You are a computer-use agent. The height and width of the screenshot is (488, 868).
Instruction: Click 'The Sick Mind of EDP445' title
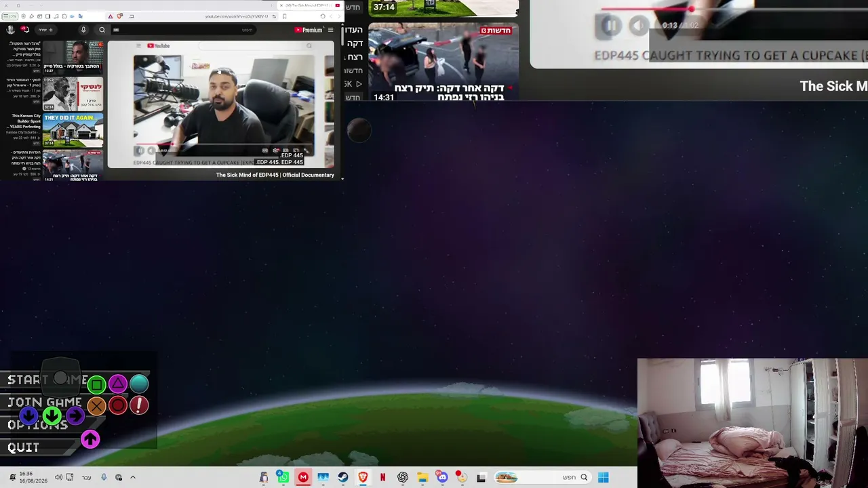(275, 175)
